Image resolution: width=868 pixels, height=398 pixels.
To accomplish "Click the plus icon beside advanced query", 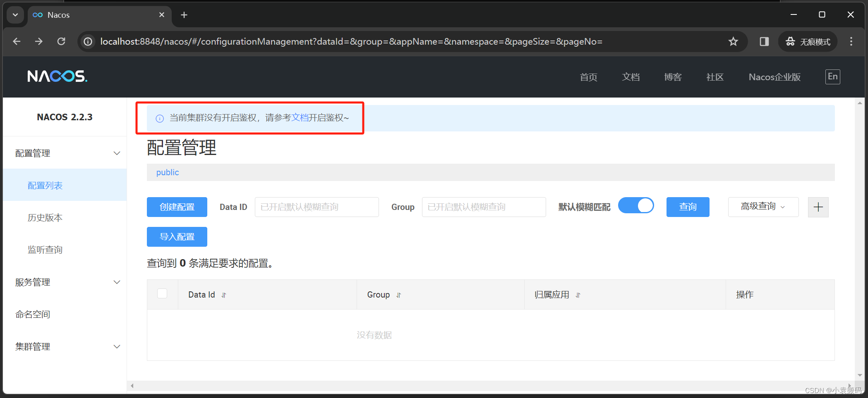I will pos(818,207).
